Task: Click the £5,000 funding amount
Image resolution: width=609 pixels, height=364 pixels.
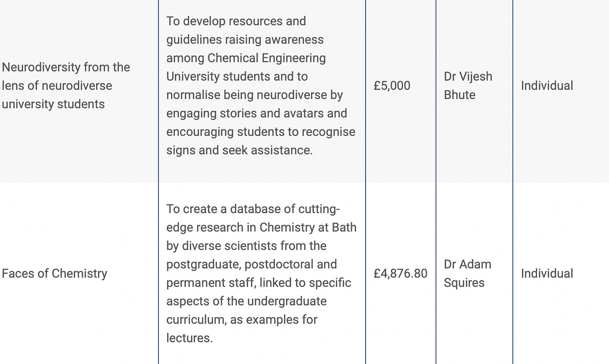Action: point(391,86)
